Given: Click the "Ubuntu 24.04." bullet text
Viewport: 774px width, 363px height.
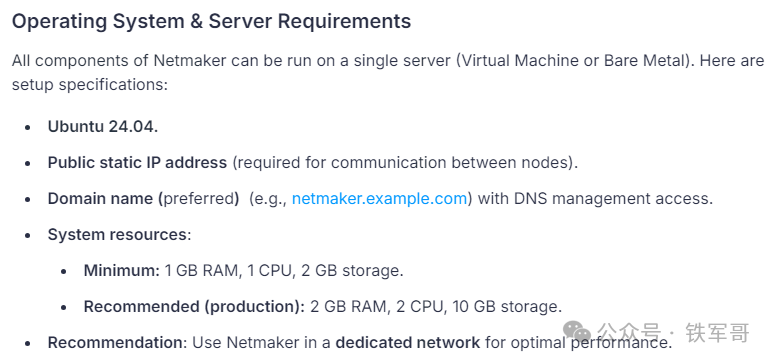Looking at the screenshot, I should (103, 126).
